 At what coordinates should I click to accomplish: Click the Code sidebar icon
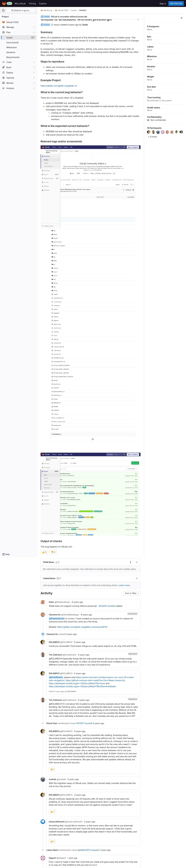pyautogui.click(x=3, y=62)
